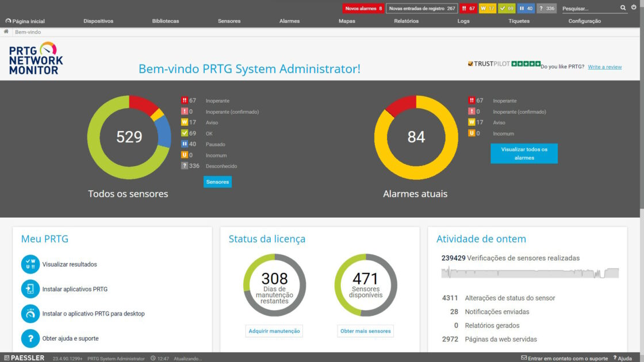Open the Configuração menu
This screenshot has width=644, height=362.
click(584, 21)
